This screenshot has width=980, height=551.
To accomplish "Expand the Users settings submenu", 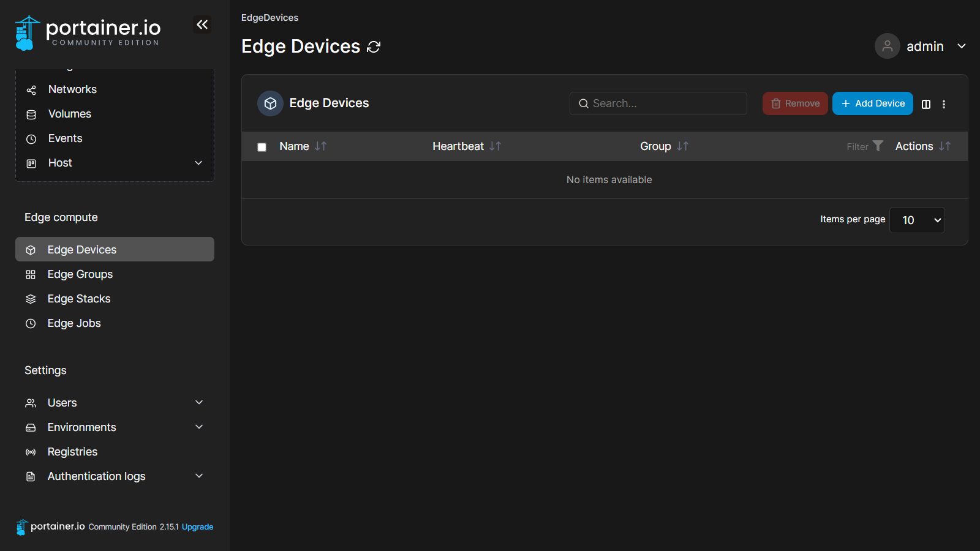I will pos(199,402).
